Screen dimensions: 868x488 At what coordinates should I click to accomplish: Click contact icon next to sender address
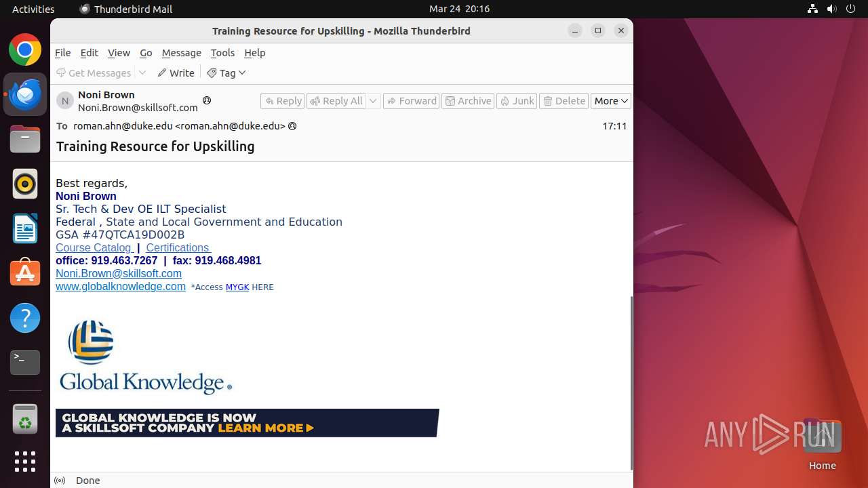click(207, 100)
